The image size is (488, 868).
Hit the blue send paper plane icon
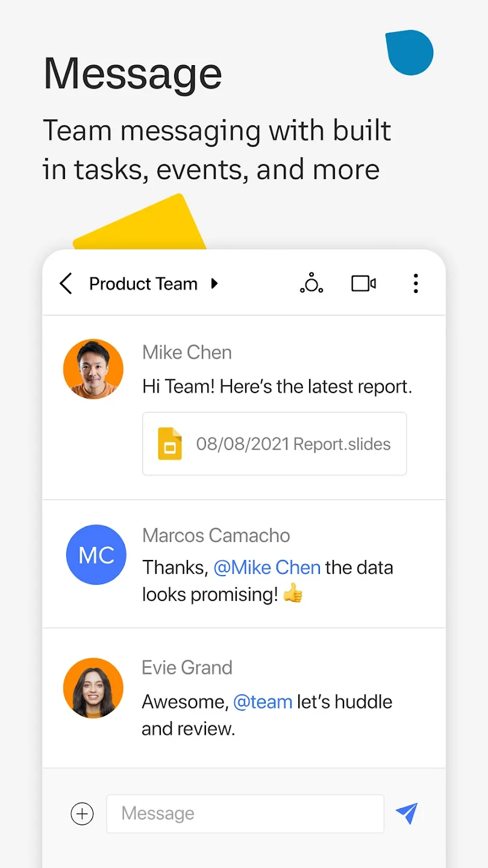point(407,813)
